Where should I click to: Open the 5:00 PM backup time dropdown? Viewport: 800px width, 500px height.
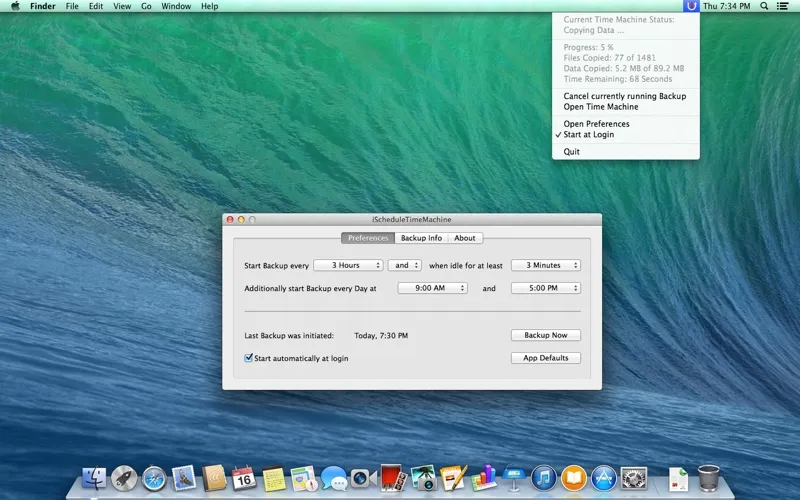[545, 288]
